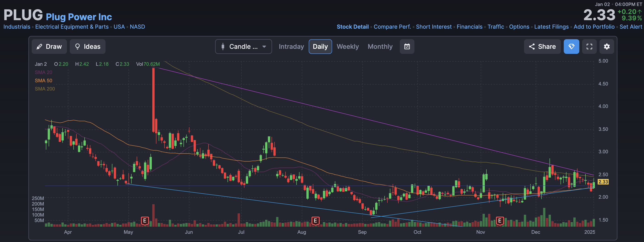
Task: Click the Plug Power Inc company name
Action: coord(79,17)
